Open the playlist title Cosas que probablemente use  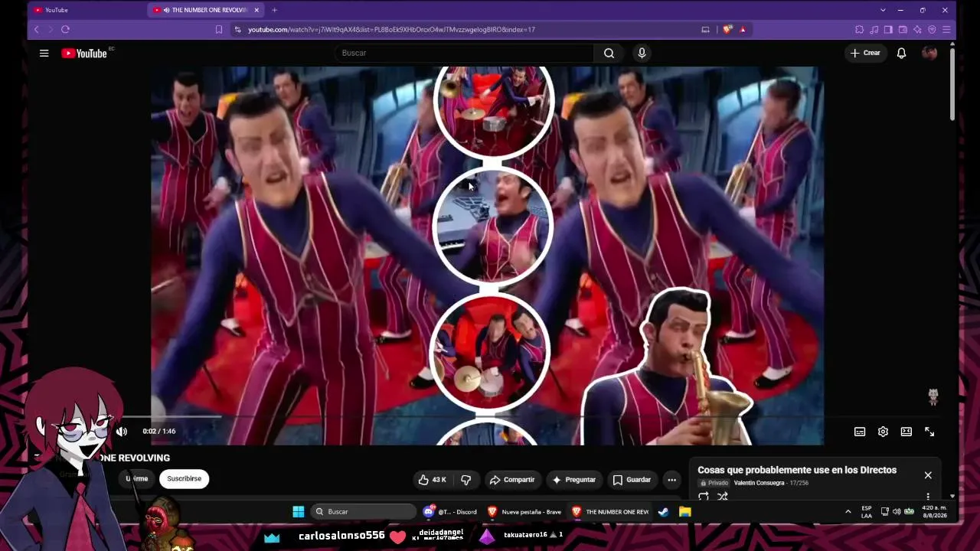pyautogui.click(x=797, y=470)
